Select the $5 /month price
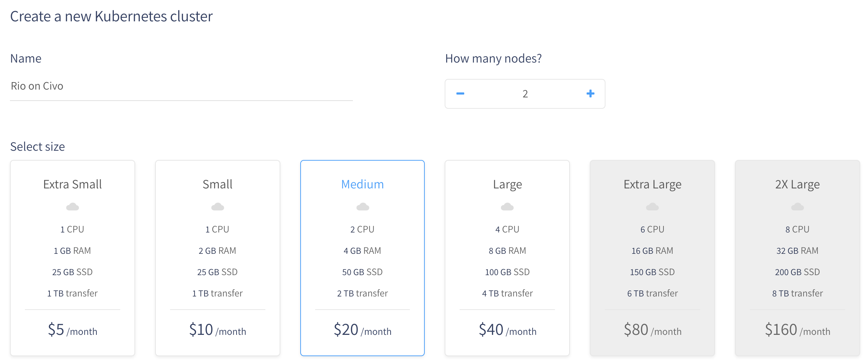 tap(73, 330)
